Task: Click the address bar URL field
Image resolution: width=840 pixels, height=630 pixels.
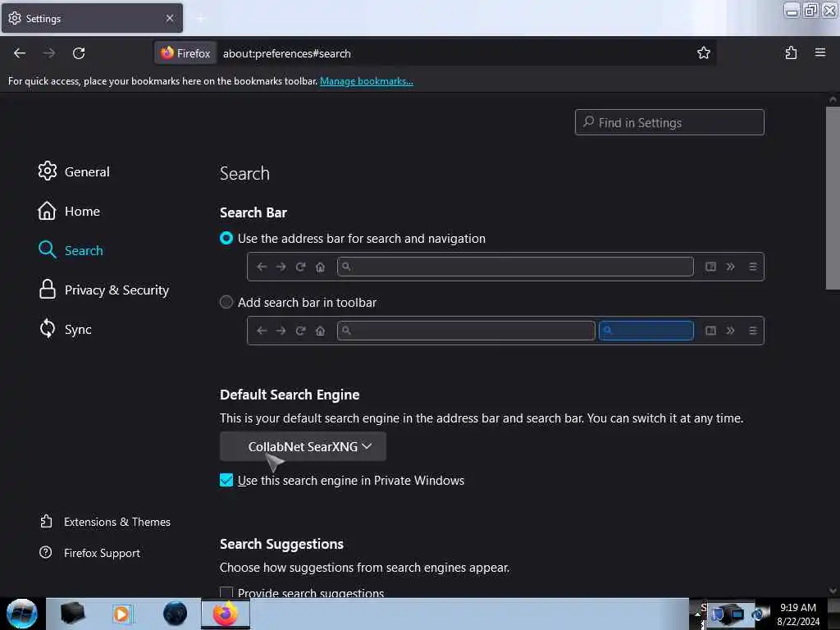Action: pyautogui.click(x=455, y=53)
